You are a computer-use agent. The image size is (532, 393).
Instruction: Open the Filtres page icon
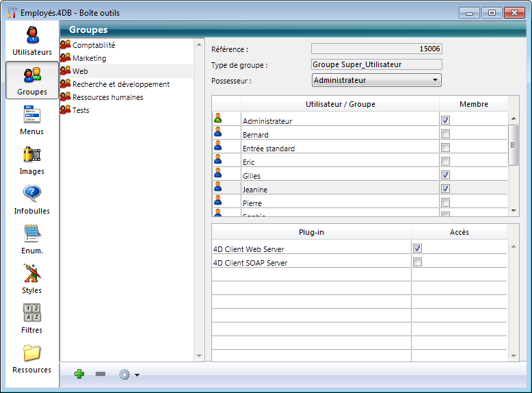[x=32, y=318]
